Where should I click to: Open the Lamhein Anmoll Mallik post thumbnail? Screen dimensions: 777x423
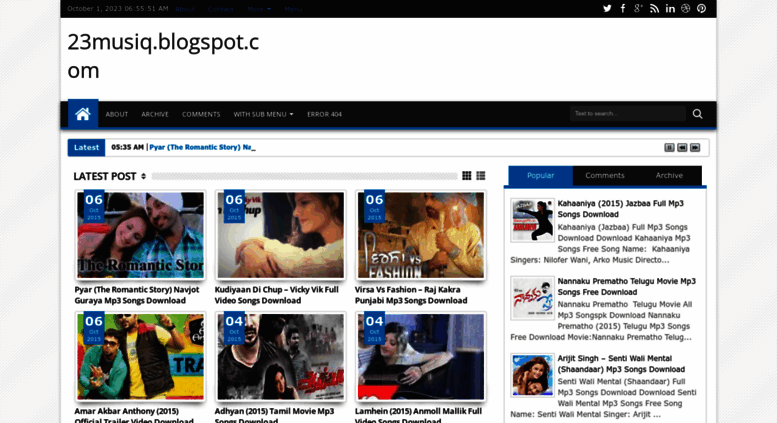coord(421,357)
